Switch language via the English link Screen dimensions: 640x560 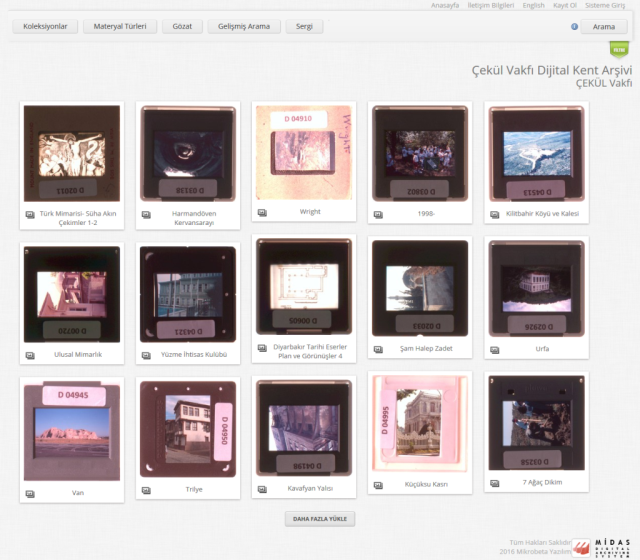[534, 5]
